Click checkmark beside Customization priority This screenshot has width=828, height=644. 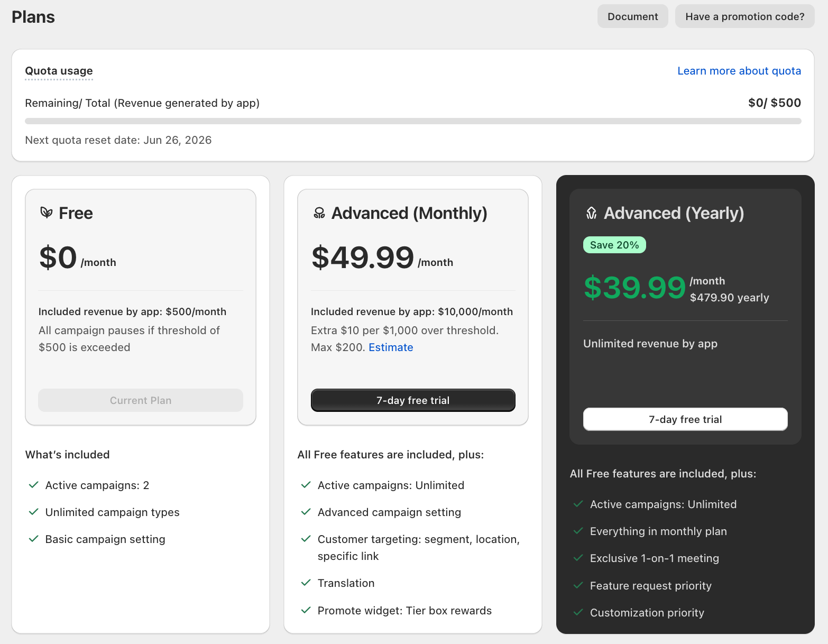pos(578,612)
